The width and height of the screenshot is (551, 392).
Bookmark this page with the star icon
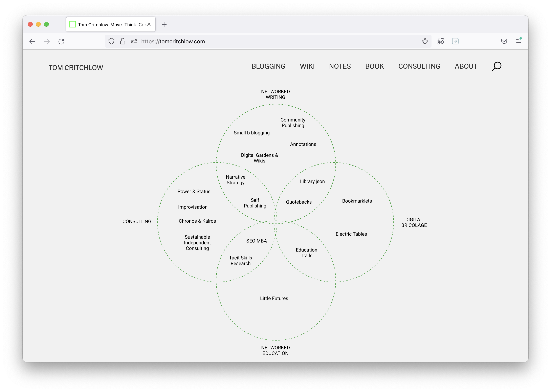425,41
